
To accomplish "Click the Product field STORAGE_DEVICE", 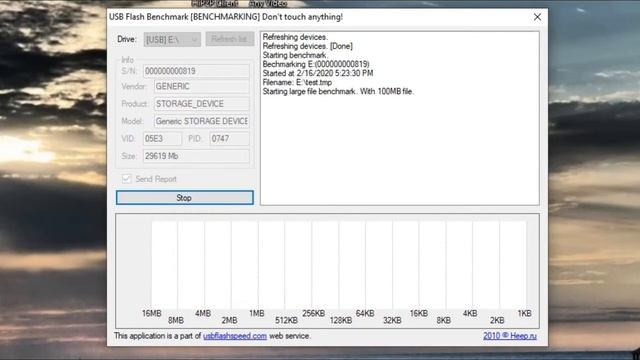I will (202, 104).
